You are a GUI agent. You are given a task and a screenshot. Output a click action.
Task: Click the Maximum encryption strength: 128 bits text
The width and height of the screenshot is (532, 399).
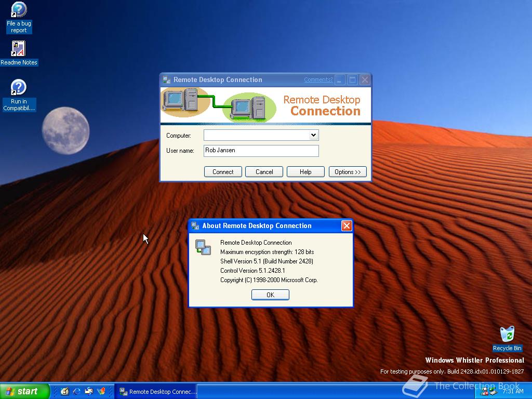tap(267, 252)
